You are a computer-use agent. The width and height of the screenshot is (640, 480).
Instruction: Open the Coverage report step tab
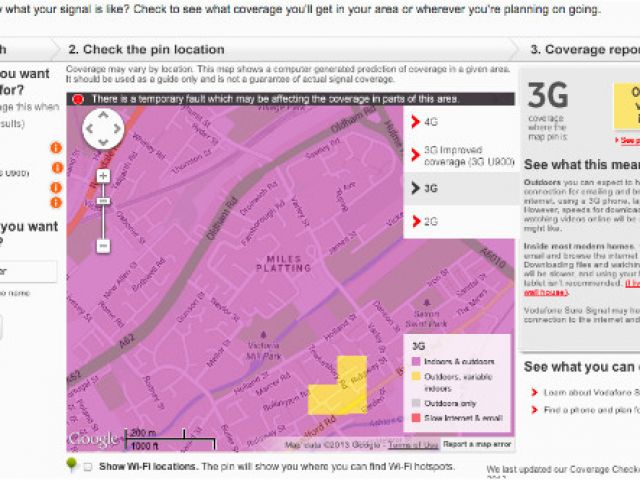pos(585,49)
